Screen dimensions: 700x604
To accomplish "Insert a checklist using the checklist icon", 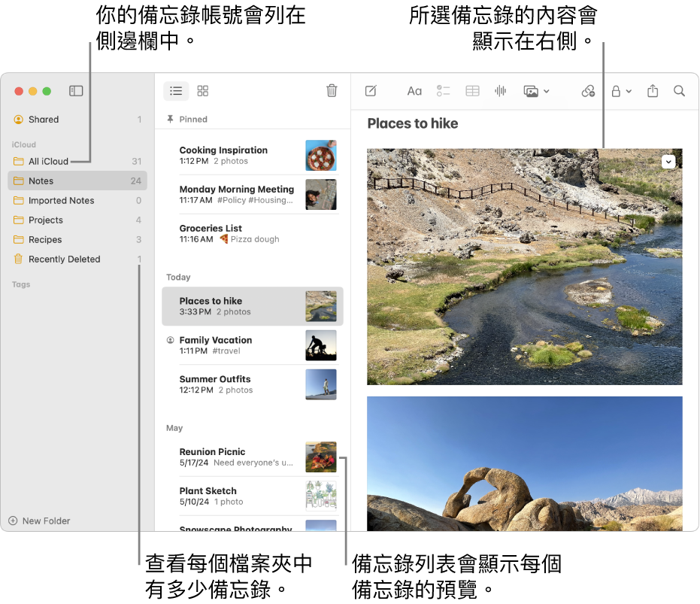I will point(444,91).
